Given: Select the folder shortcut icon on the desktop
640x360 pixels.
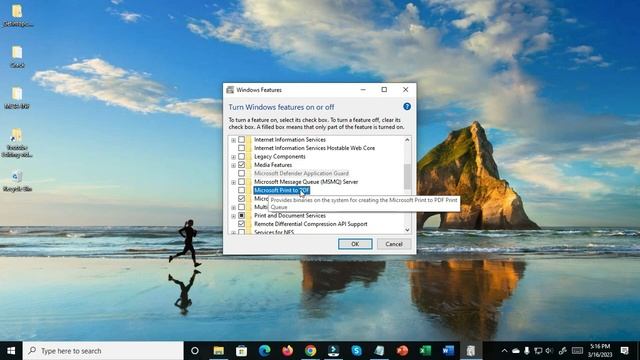Looking at the screenshot, I should (16, 142).
